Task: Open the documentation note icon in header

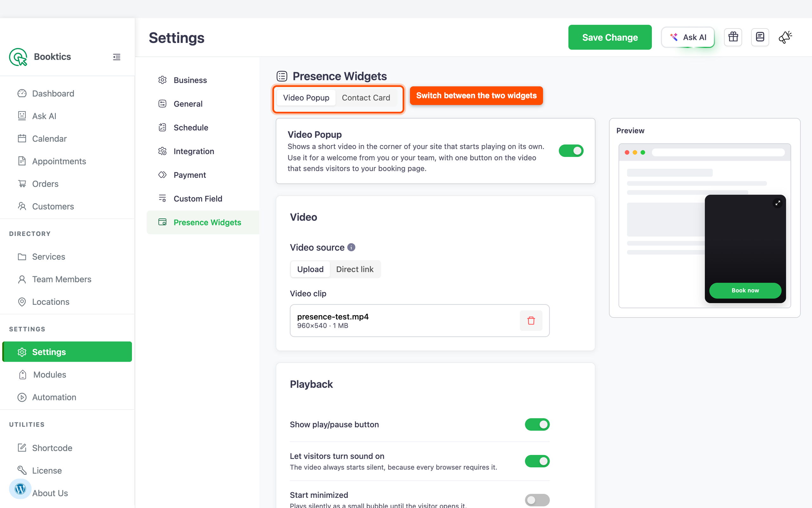Action: [x=760, y=37]
